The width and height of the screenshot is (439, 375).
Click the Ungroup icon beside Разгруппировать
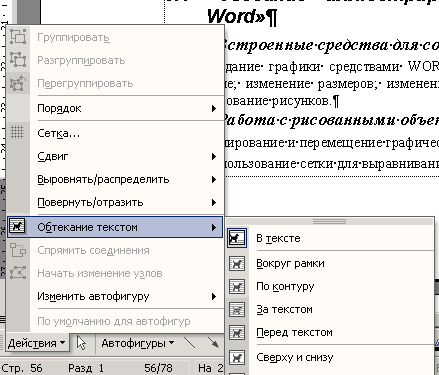pos(18,60)
